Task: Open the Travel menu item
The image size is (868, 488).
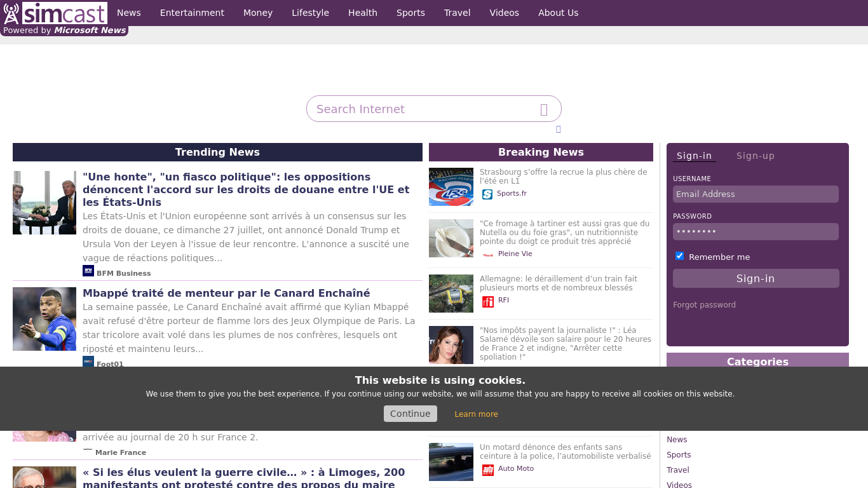Action: (x=458, y=13)
